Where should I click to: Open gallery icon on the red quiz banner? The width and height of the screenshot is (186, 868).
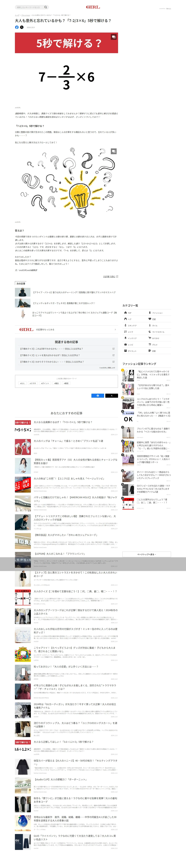(114, 37)
